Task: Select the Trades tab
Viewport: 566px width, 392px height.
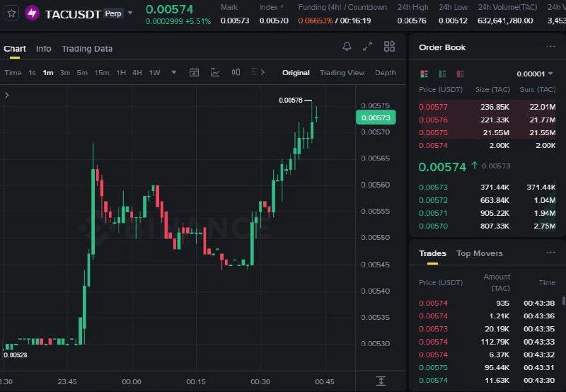Action: point(432,253)
